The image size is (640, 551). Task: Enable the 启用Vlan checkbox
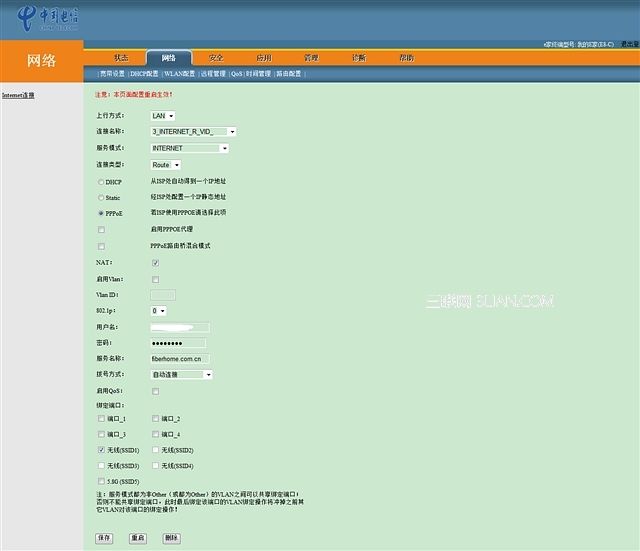point(156,280)
